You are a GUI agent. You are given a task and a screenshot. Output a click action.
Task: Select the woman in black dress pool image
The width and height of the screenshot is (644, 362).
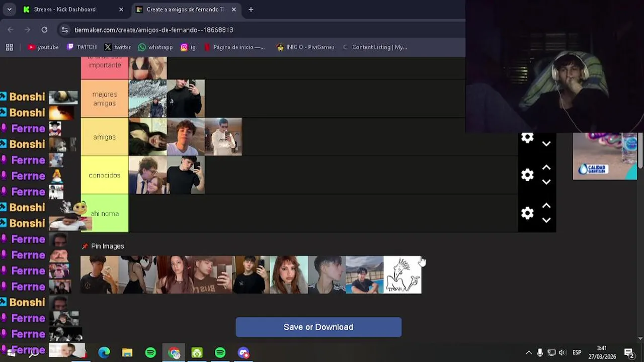[x=137, y=275]
